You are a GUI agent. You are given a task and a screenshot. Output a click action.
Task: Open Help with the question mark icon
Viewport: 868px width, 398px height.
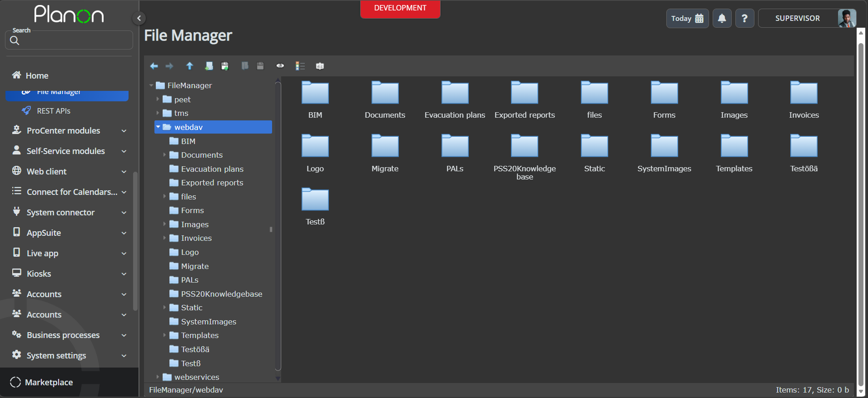click(745, 19)
